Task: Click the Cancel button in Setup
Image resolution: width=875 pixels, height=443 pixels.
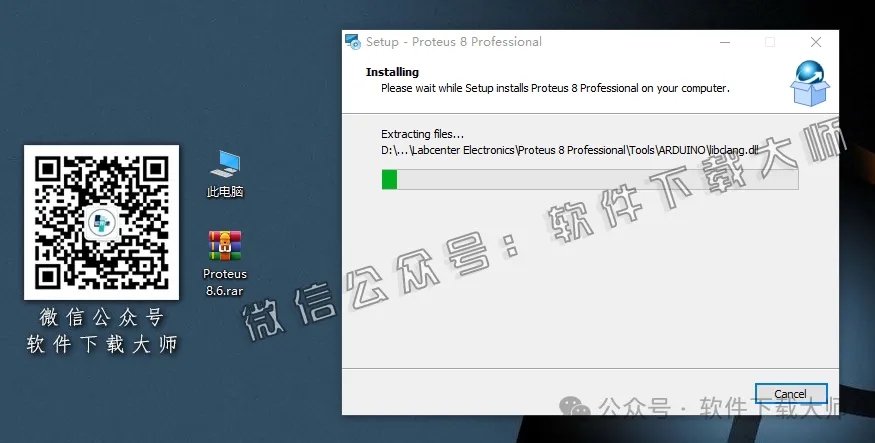Action: click(790, 394)
